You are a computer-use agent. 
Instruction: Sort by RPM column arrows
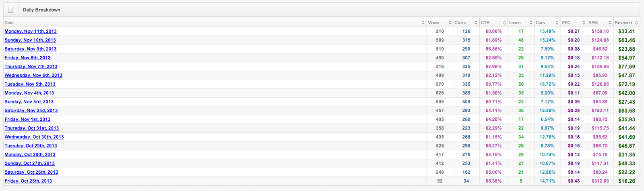pyautogui.click(x=610, y=23)
